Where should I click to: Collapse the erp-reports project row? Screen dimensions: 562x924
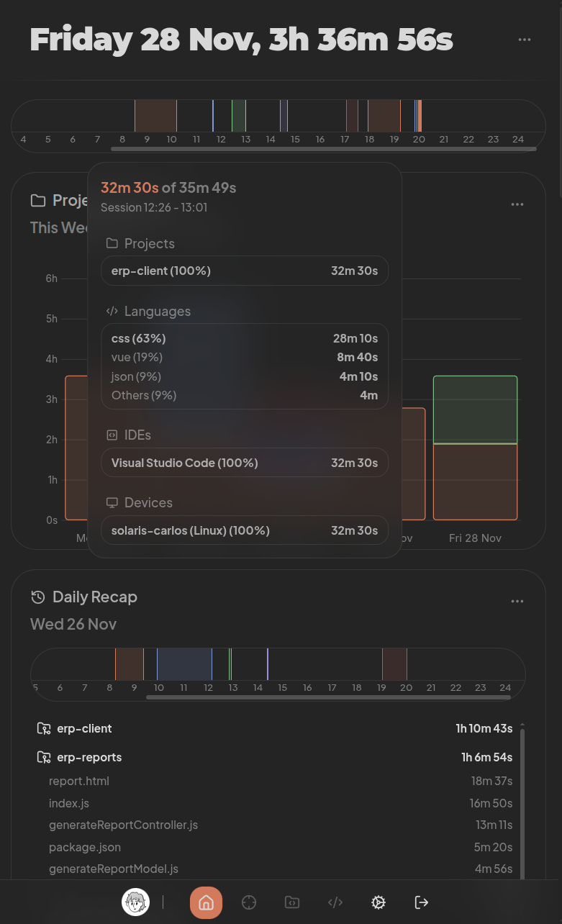point(89,757)
